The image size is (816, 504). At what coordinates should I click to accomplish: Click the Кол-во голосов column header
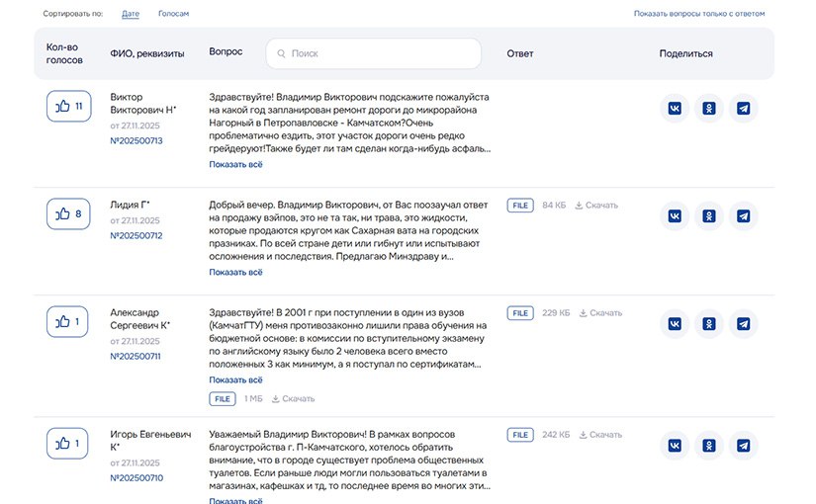tap(64, 53)
